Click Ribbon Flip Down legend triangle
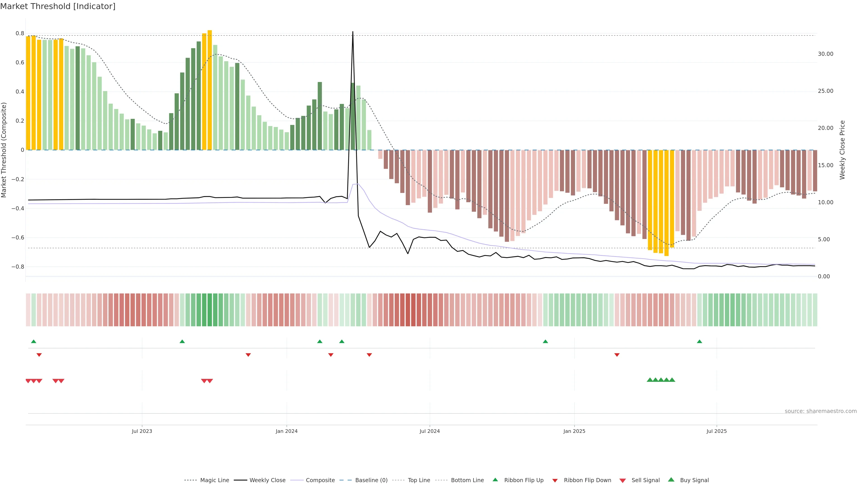 tap(555, 480)
